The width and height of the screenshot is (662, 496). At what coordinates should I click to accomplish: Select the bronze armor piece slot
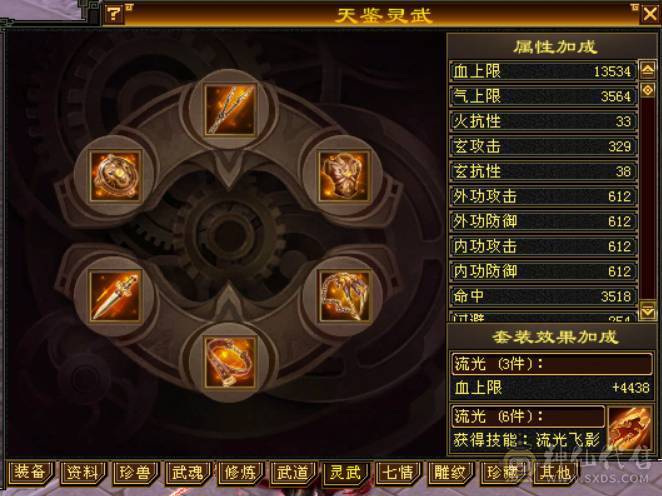coord(344,176)
